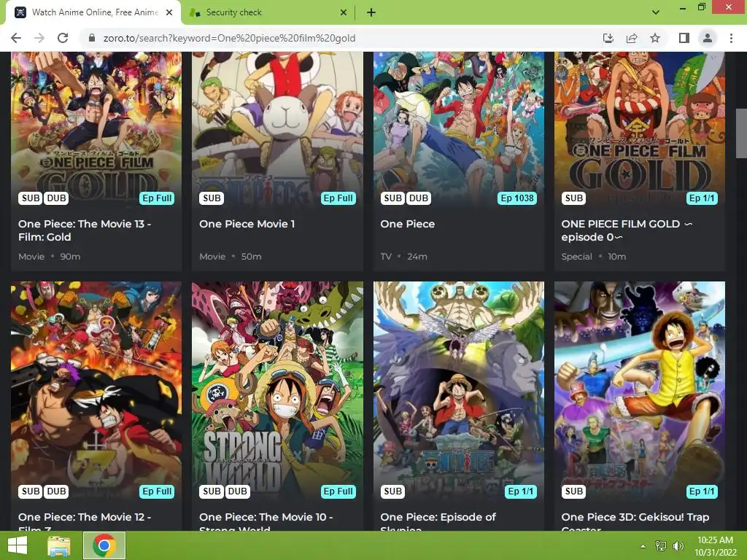Open the network tray icon
The width and height of the screenshot is (747, 560).
tap(661, 546)
